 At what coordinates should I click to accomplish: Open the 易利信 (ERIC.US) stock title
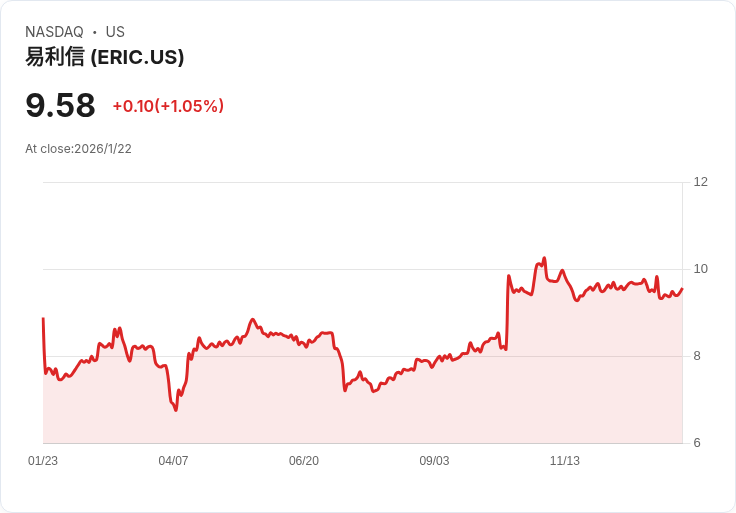click(x=105, y=58)
